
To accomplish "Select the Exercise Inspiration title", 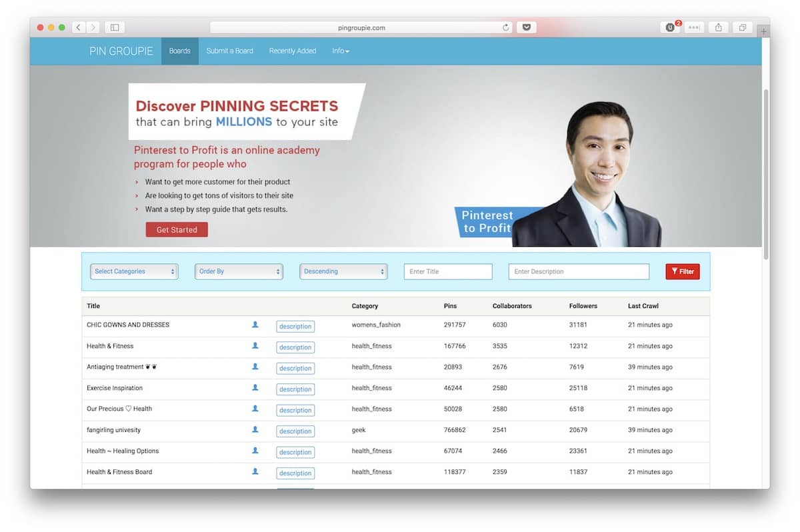I will (115, 388).
